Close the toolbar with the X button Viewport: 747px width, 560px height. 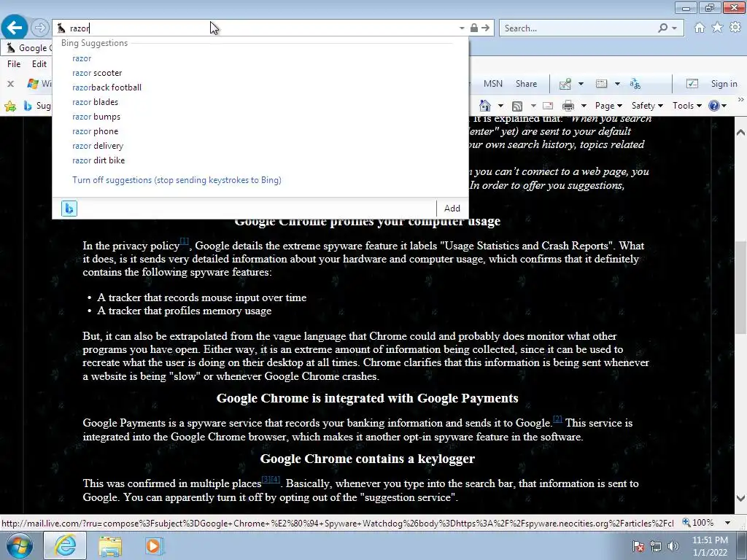pyautogui.click(x=10, y=84)
